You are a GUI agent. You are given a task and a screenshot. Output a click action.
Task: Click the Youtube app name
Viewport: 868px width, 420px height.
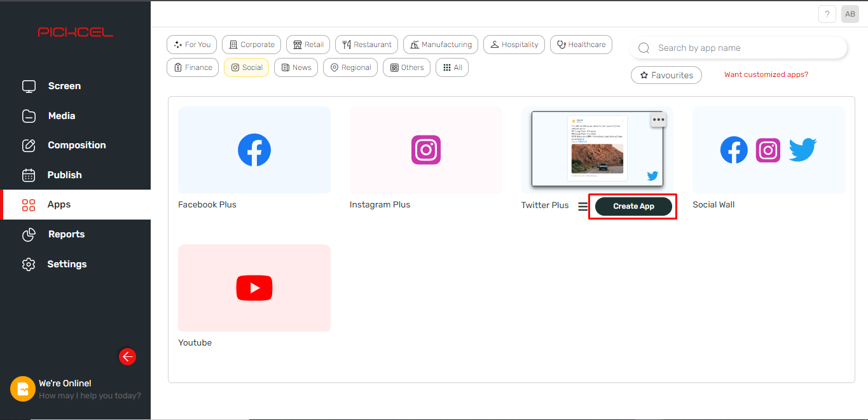[195, 343]
